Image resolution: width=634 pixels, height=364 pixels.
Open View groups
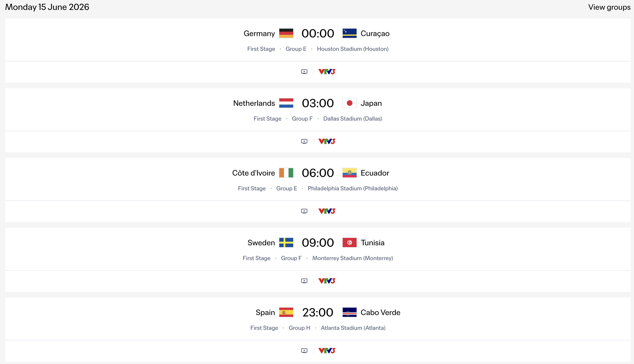click(x=609, y=7)
